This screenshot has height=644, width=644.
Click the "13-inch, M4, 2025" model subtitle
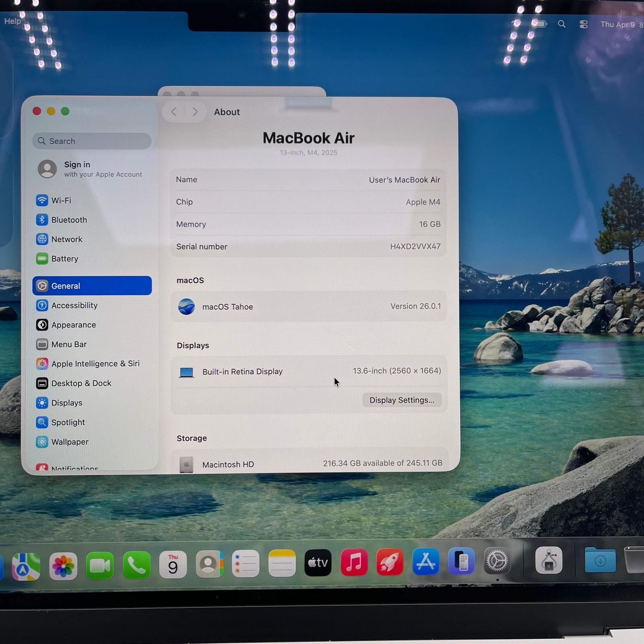[x=309, y=153]
